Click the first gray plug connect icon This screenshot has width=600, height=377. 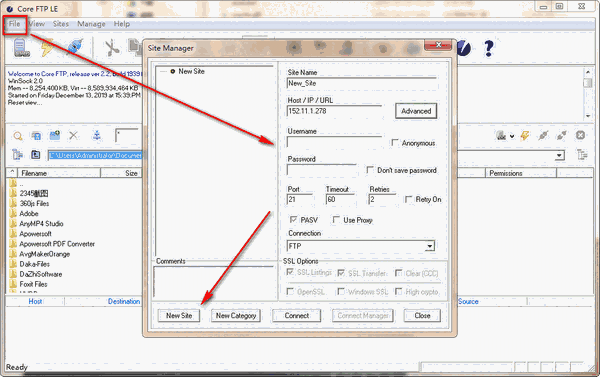pyautogui.click(x=543, y=135)
